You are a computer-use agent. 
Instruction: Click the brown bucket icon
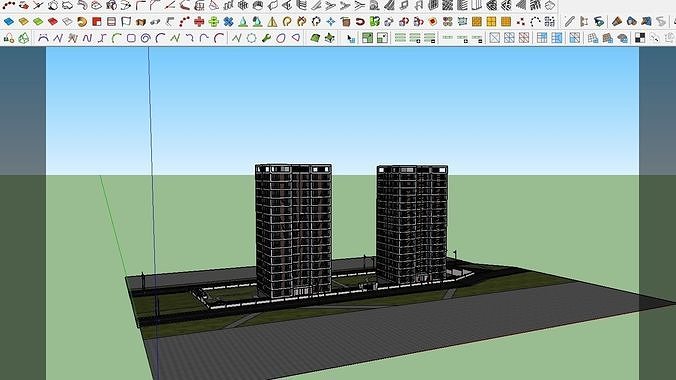[345, 22]
